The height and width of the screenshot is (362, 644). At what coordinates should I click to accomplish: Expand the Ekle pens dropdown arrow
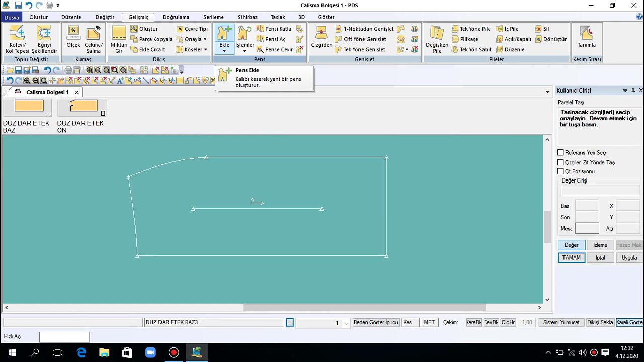(224, 51)
